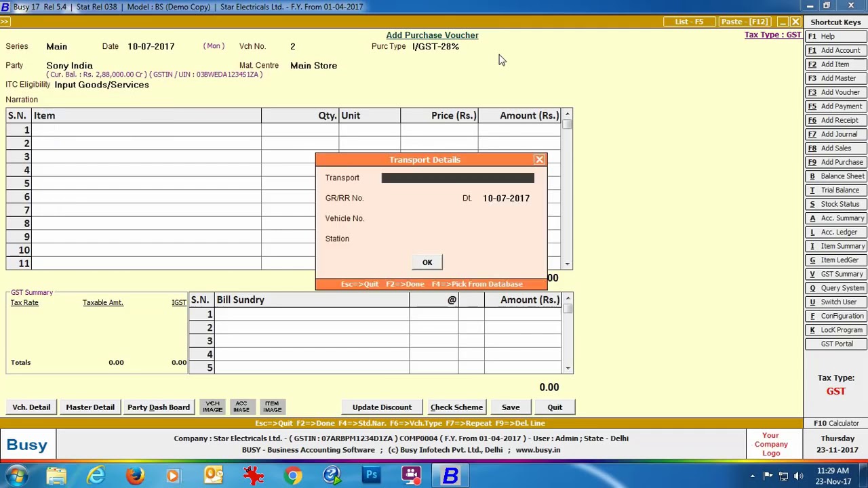
Task: Click OK in Transport Details
Action: click(427, 262)
